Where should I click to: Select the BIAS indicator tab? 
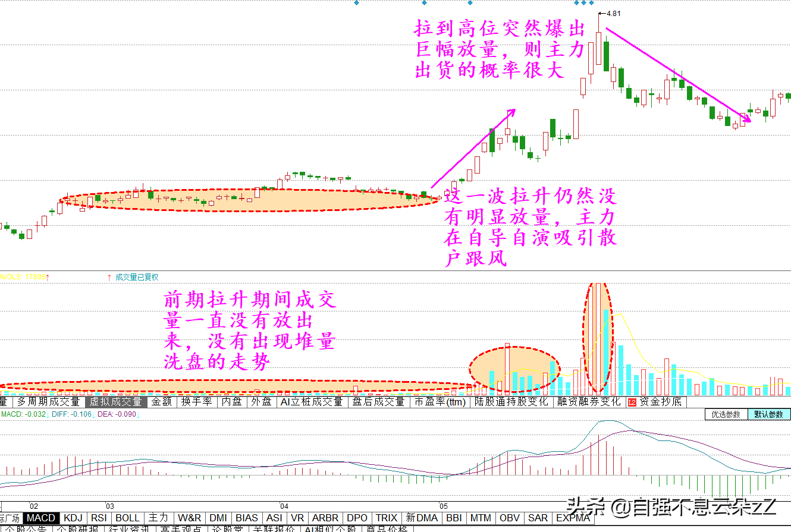[x=247, y=518]
